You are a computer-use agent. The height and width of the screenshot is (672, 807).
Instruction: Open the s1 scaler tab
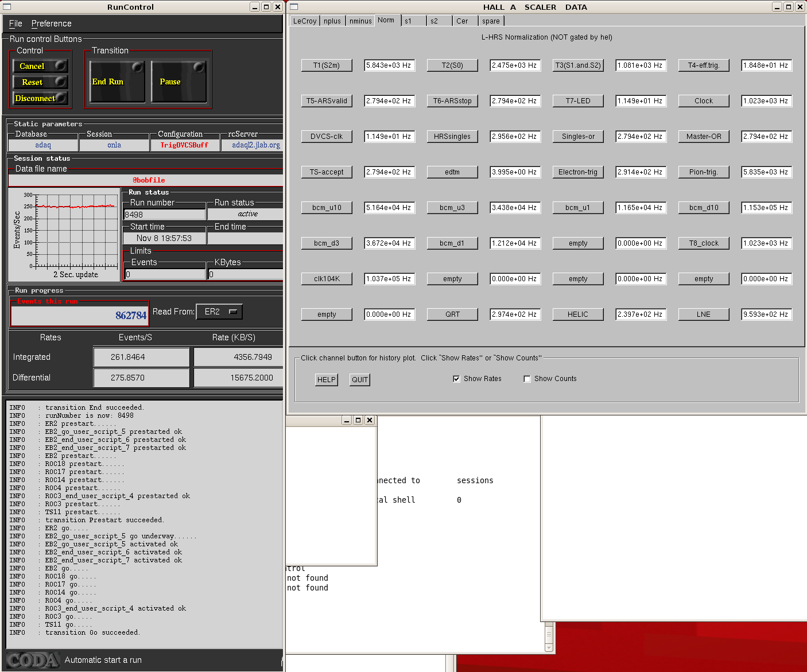click(413, 21)
